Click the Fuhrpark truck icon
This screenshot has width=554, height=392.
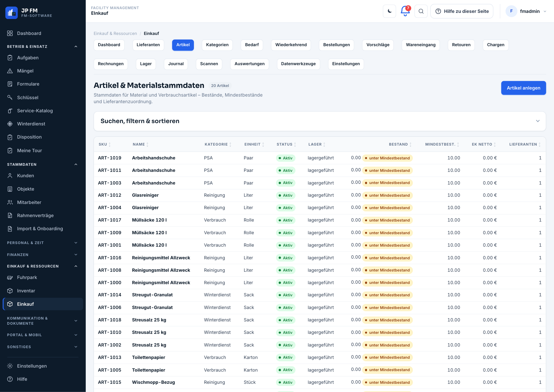(10, 278)
